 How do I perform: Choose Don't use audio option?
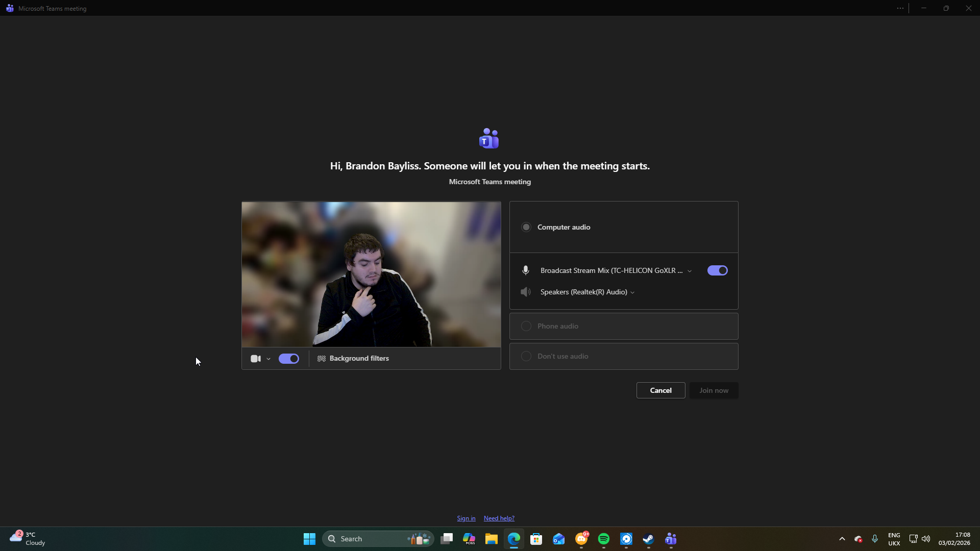(x=526, y=356)
